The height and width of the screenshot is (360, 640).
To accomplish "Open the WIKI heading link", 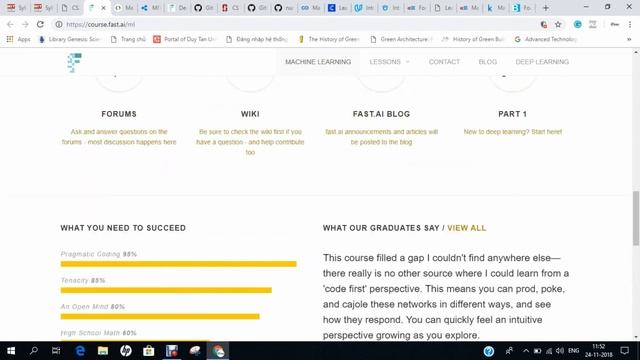I will 250,114.
